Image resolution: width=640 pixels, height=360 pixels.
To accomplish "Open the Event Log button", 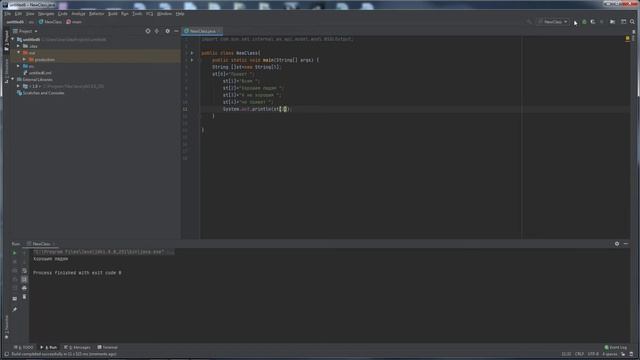I will (x=616, y=347).
